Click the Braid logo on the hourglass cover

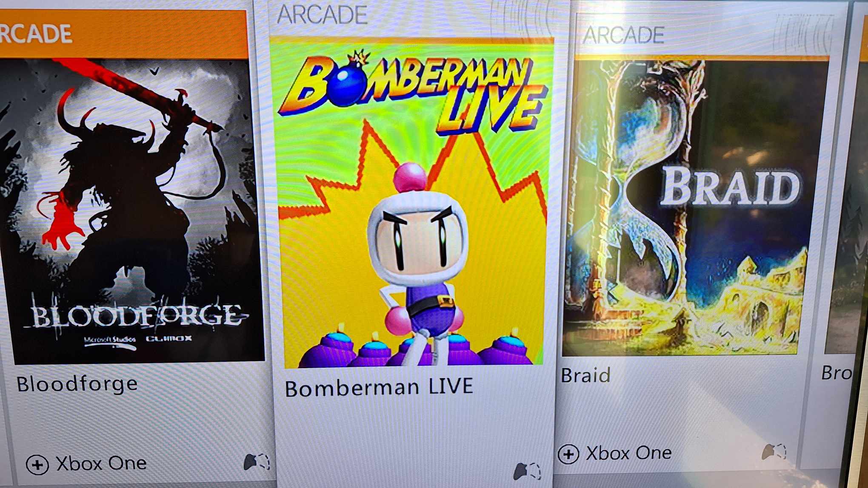(x=730, y=187)
